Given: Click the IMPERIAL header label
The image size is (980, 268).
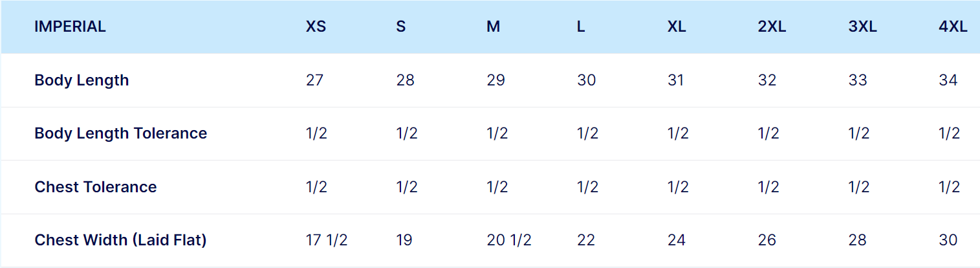Looking at the screenshot, I should coord(70,27).
